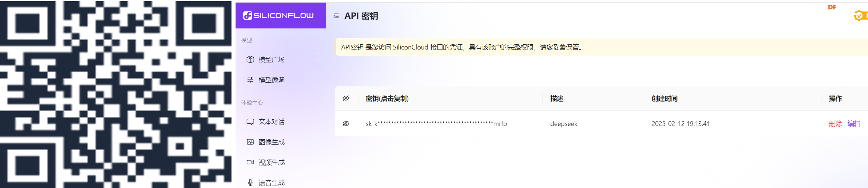This screenshot has width=868, height=188.
Task: Copy the masked key sk-k...mrfp
Action: click(436, 123)
